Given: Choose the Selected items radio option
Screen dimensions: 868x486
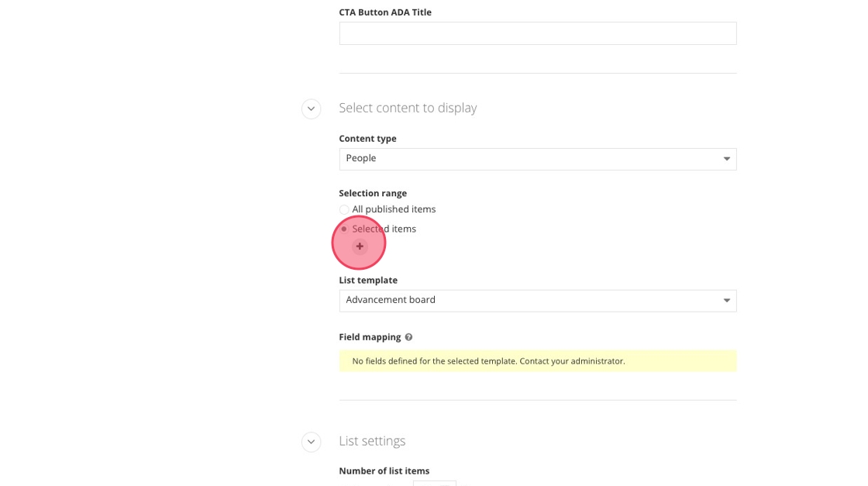Looking at the screenshot, I should tap(344, 229).
